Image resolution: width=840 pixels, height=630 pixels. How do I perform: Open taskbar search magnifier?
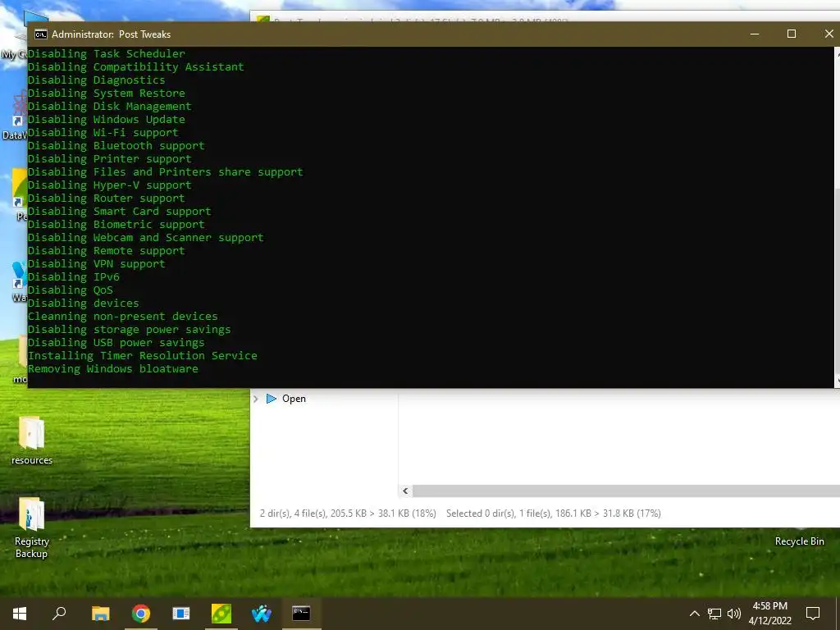tap(59, 613)
